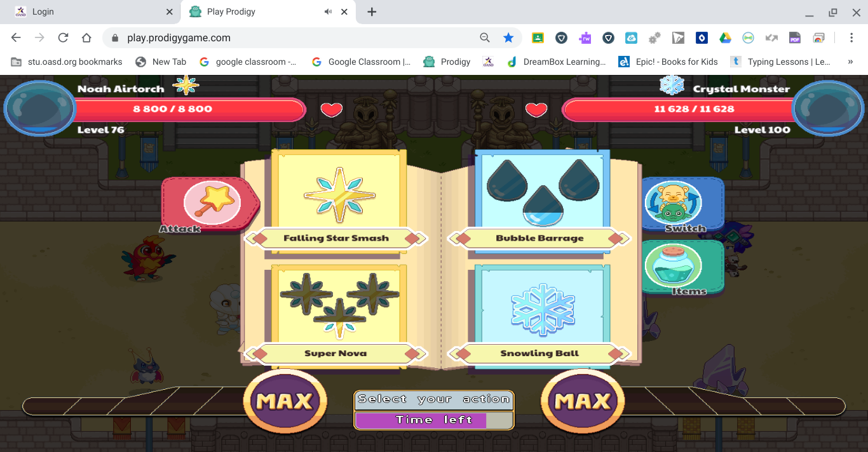Click the Select your action prompt
The height and width of the screenshot is (452, 868).
[x=433, y=399]
